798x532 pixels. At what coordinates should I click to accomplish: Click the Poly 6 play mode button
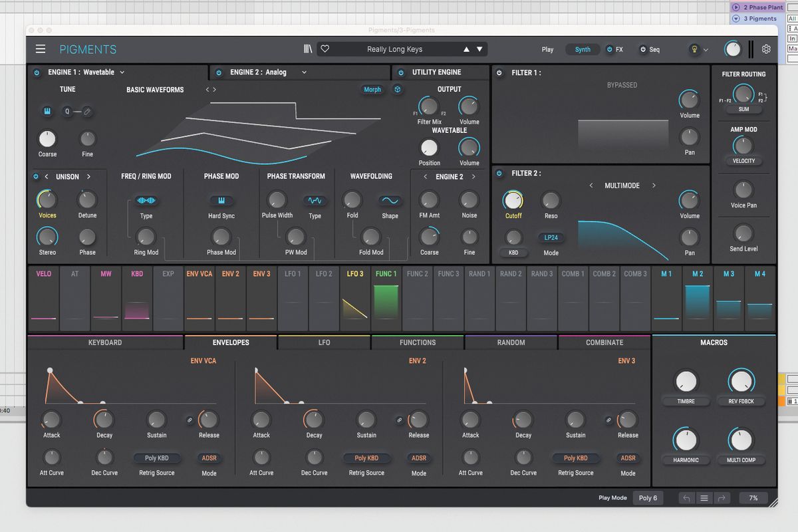(x=648, y=497)
